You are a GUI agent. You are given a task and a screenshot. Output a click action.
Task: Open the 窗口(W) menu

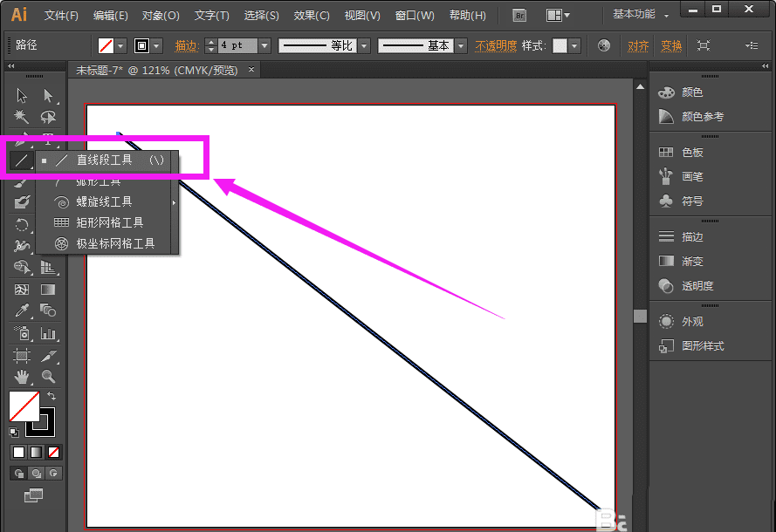(415, 16)
